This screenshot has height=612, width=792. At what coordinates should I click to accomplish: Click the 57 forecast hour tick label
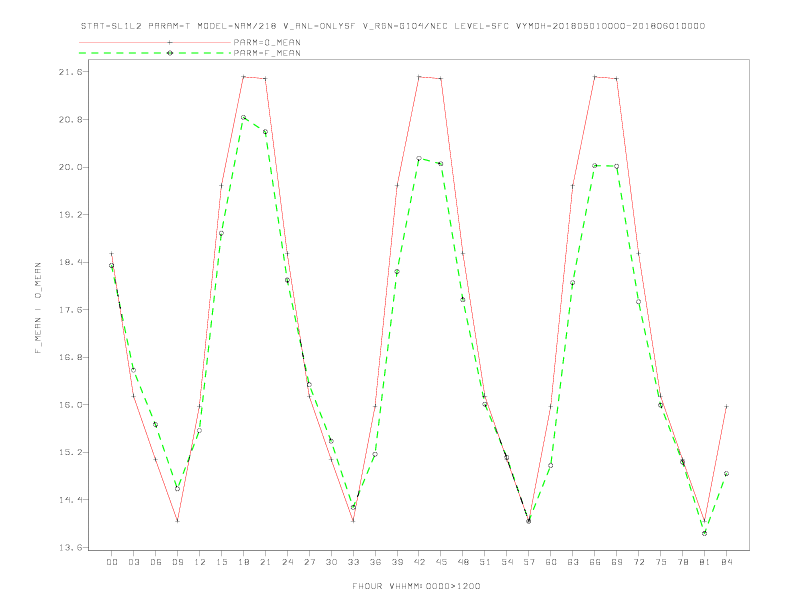(x=529, y=562)
